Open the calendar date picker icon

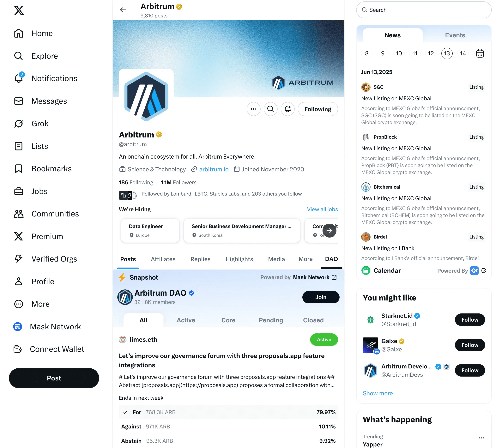pos(480,53)
